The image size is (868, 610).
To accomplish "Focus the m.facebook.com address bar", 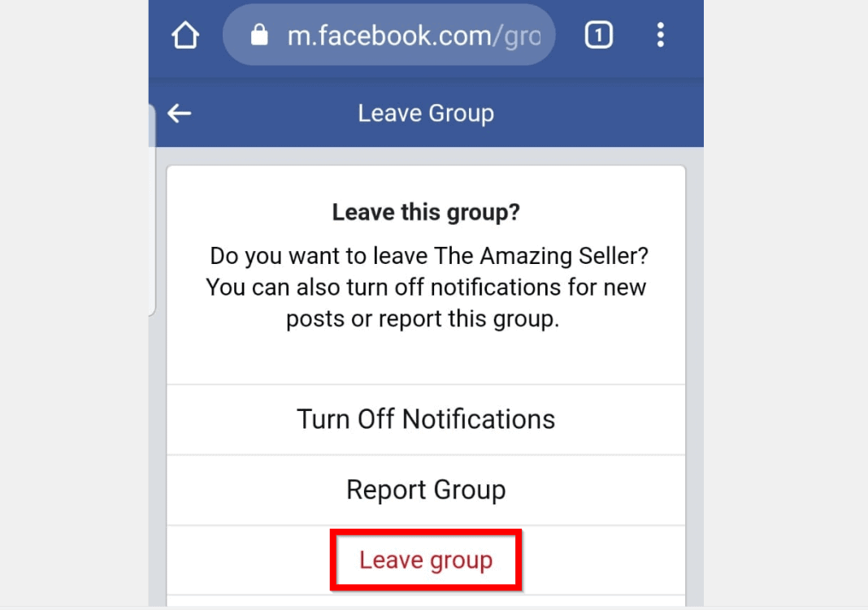I will [388, 35].
